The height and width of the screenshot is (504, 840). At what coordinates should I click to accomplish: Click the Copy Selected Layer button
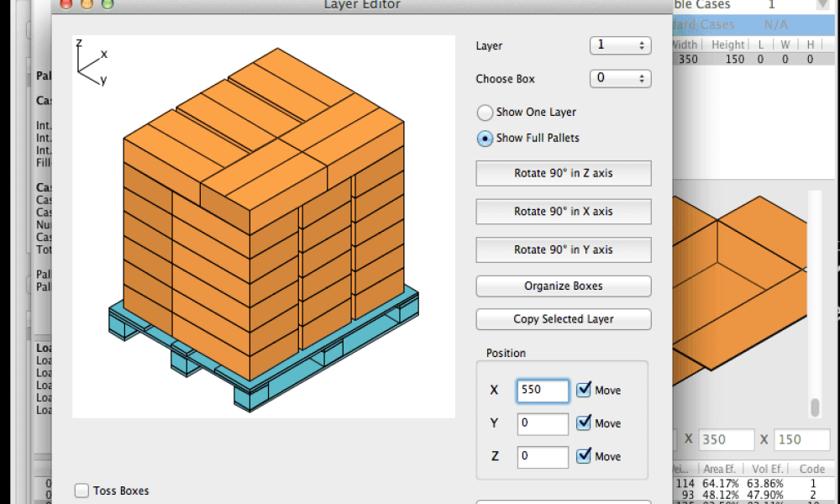[x=564, y=319]
